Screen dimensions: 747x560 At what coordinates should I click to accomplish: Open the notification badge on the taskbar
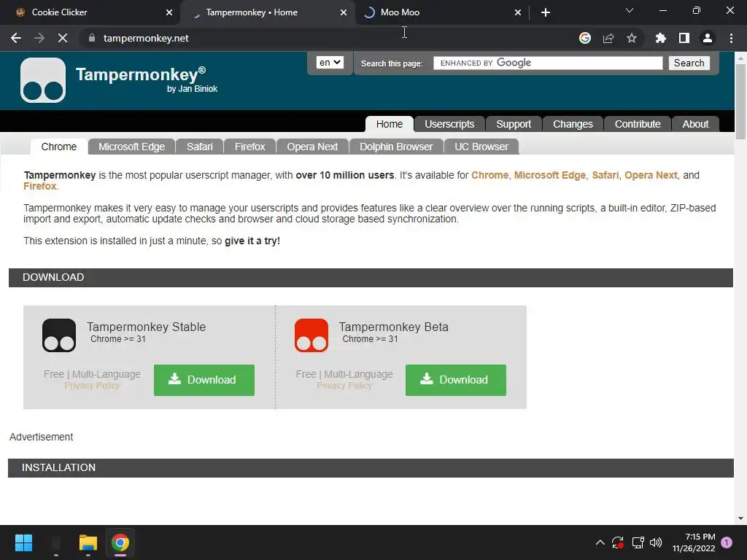(x=727, y=542)
